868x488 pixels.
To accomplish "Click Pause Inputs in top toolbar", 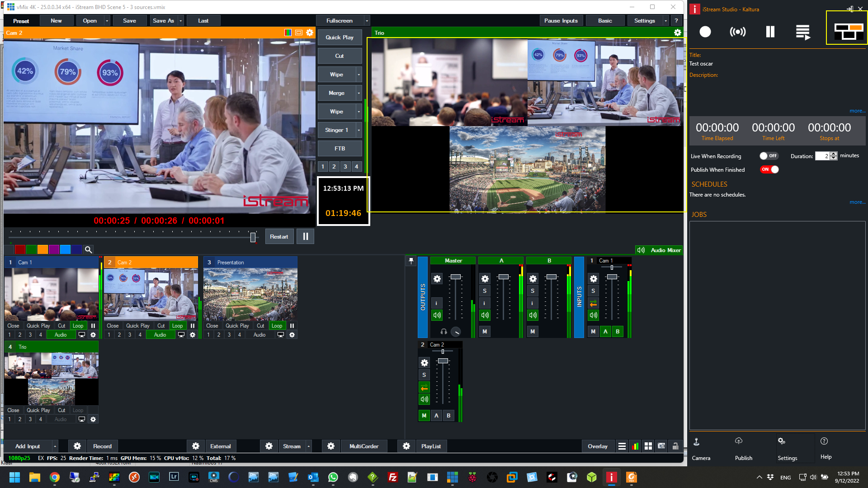I will pos(561,21).
